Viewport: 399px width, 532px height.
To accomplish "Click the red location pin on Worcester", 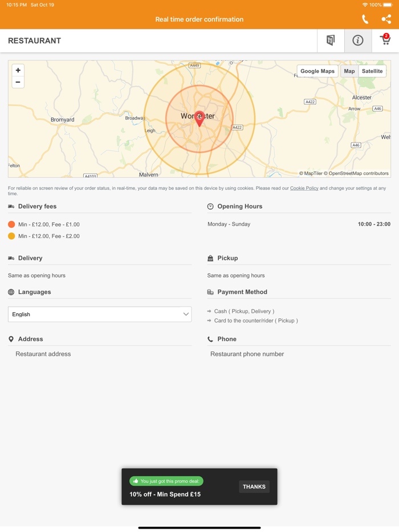I will [199, 118].
